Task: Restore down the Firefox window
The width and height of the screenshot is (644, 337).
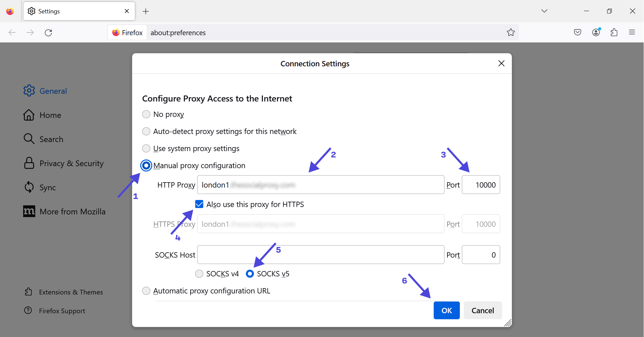Action: pyautogui.click(x=609, y=11)
